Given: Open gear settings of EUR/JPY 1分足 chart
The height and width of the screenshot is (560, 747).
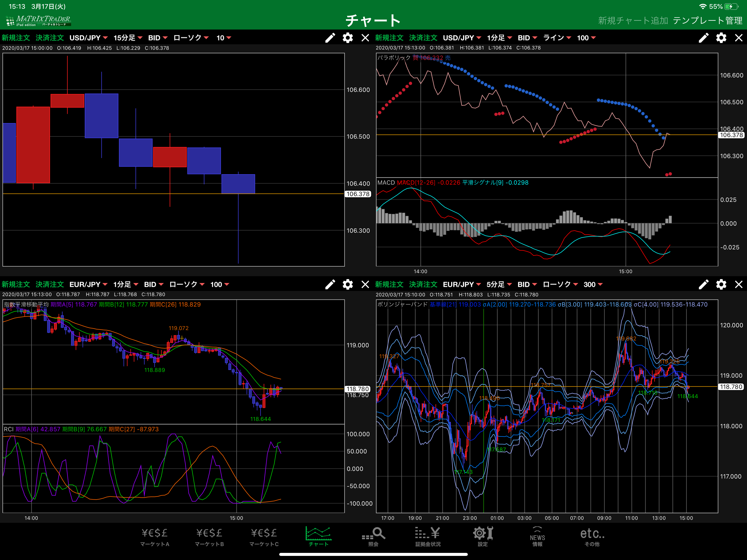Looking at the screenshot, I should point(348,284).
